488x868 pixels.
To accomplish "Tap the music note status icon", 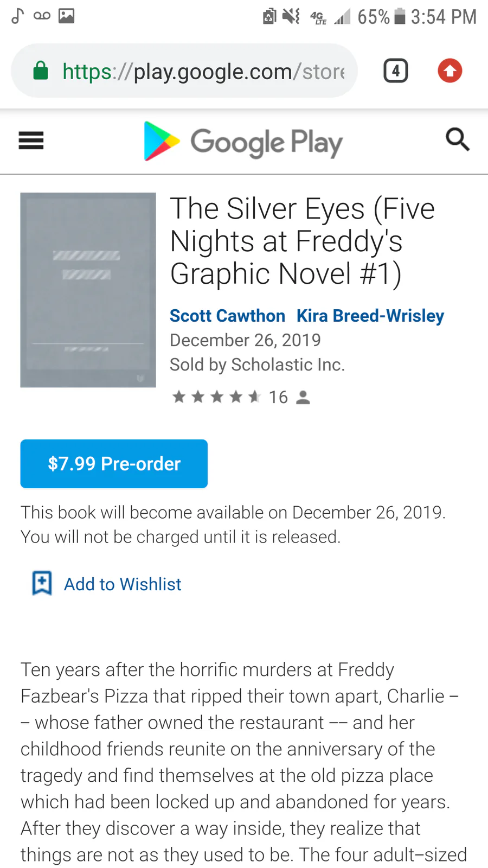I will pyautogui.click(x=17, y=16).
